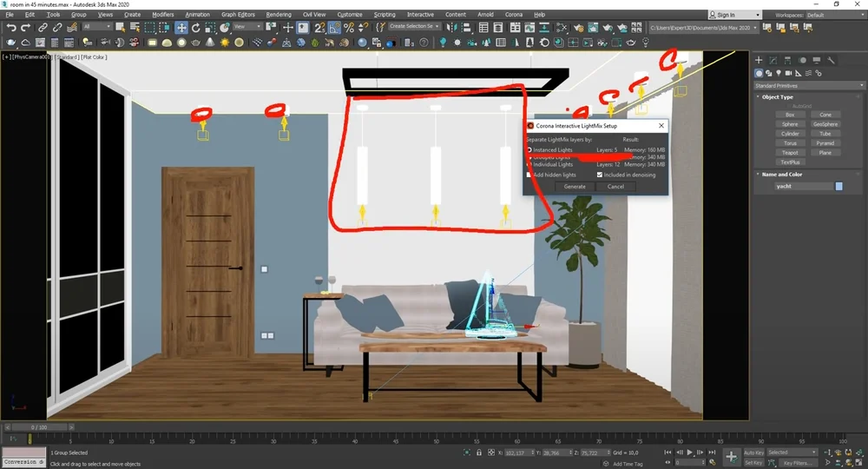Open the Sign In account dropdown
This screenshot has width=868, height=469.
[734, 15]
